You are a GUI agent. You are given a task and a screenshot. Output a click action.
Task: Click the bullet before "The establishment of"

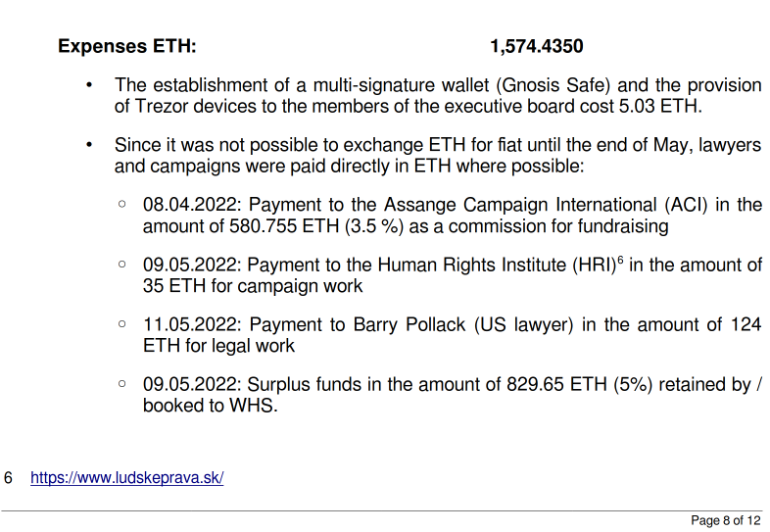coord(89,86)
